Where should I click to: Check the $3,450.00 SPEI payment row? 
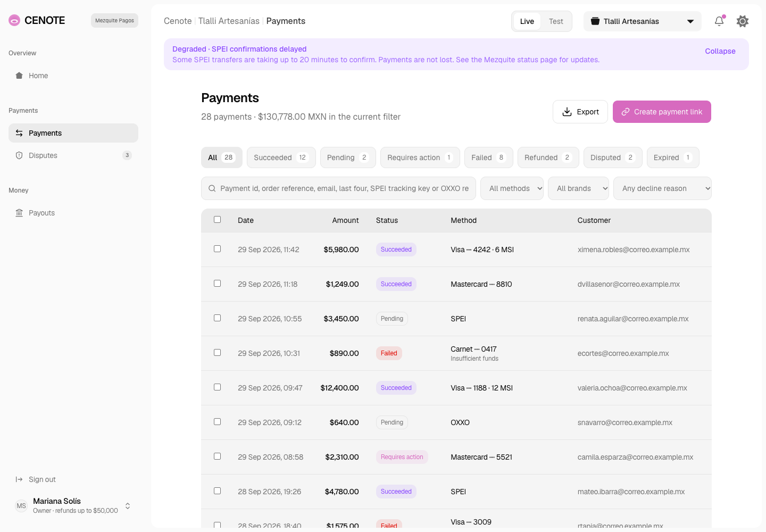point(217,318)
